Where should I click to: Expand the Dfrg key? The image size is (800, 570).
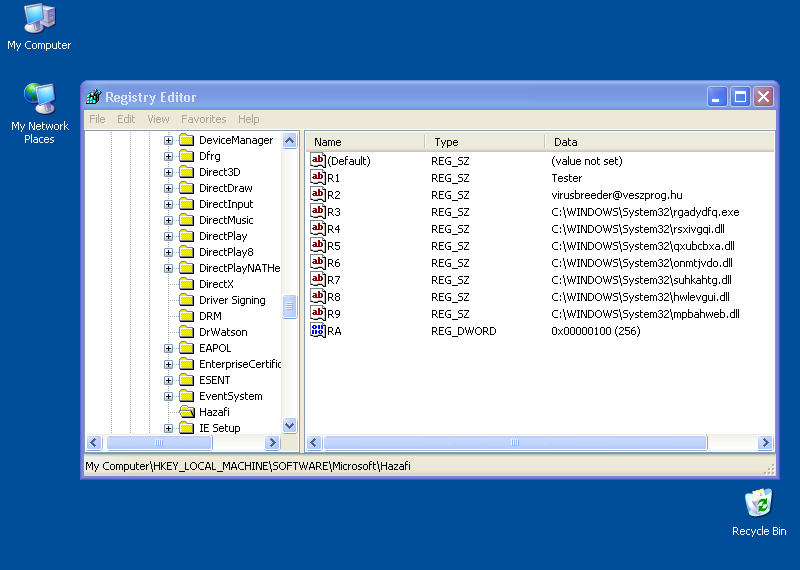(168, 156)
